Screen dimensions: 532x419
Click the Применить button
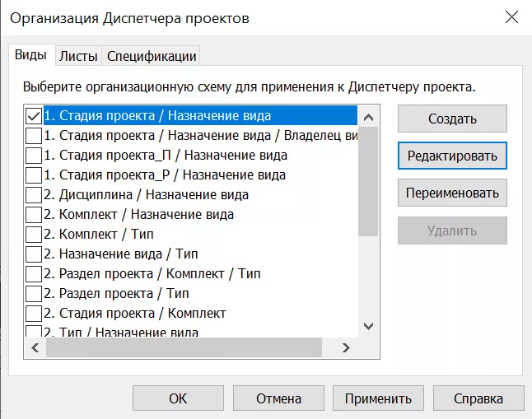point(378,398)
